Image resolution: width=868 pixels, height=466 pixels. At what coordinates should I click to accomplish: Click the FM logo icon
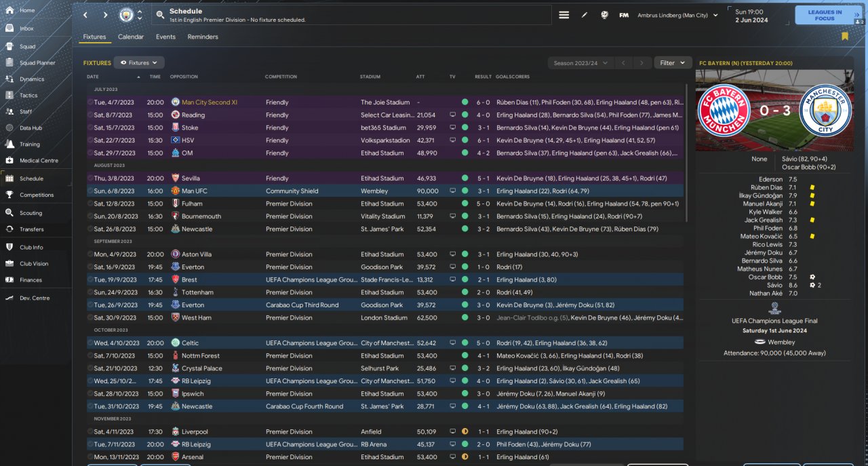point(623,15)
